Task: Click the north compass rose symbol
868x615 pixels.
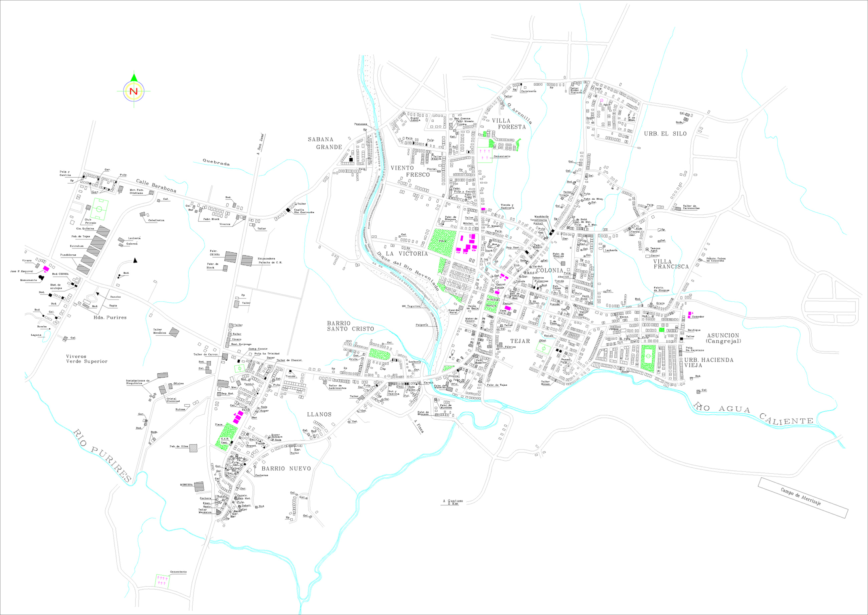Action: pyautogui.click(x=133, y=91)
